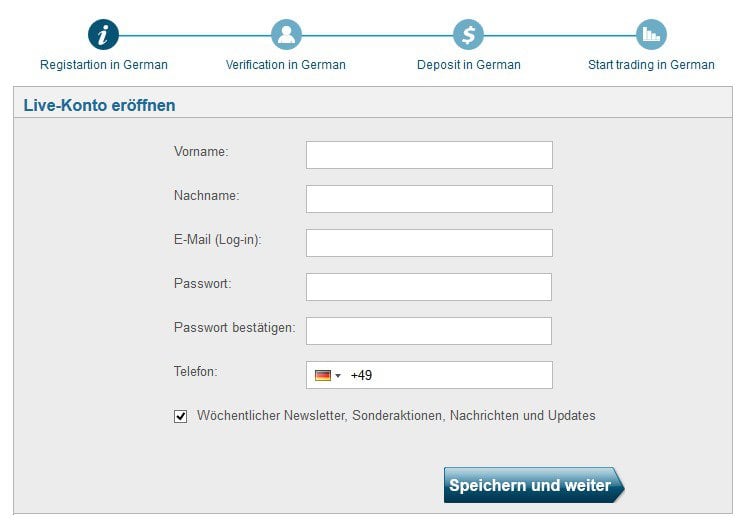Focus the Passwort field
742x529 pixels.
pos(429,287)
